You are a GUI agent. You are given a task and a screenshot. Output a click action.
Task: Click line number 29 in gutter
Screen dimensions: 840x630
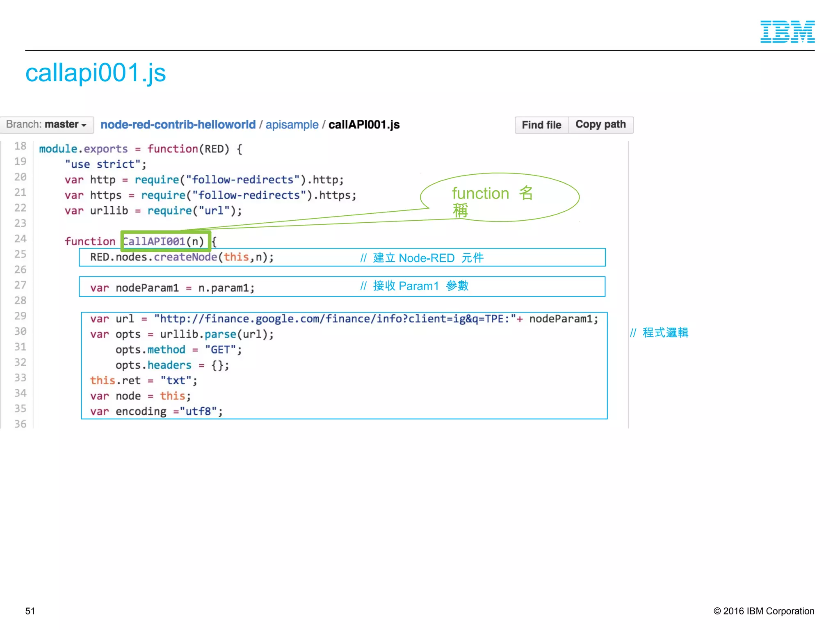tap(20, 316)
